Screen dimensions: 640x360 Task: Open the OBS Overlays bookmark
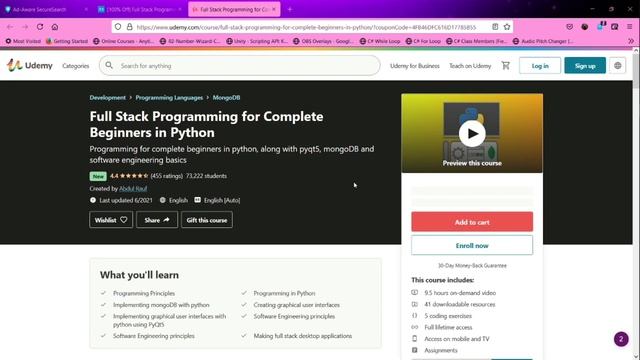[324, 41]
